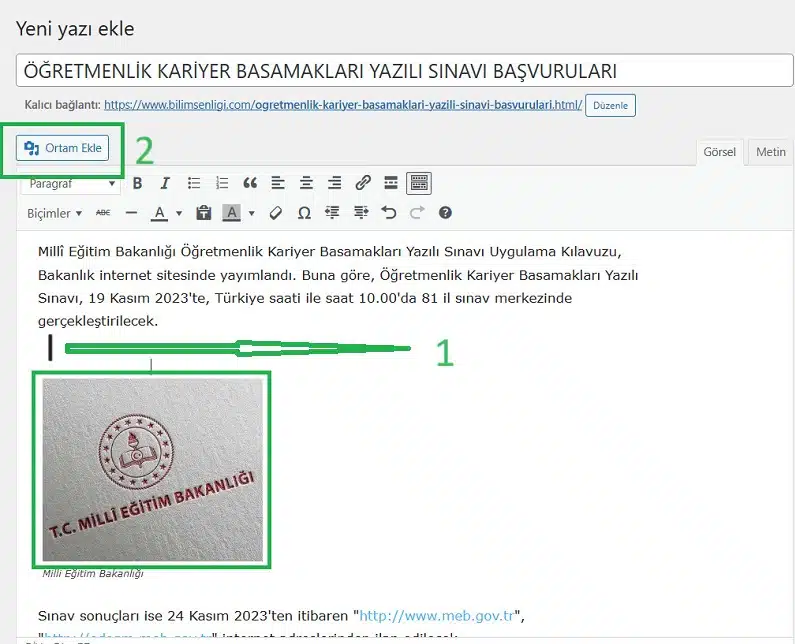Click the insert link icon

[x=363, y=183]
